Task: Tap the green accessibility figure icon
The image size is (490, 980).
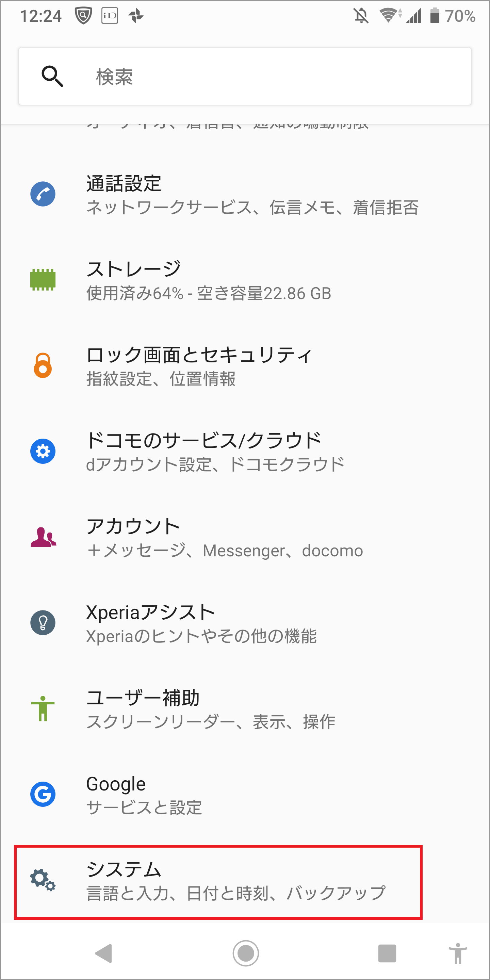Action: [x=43, y=708]
